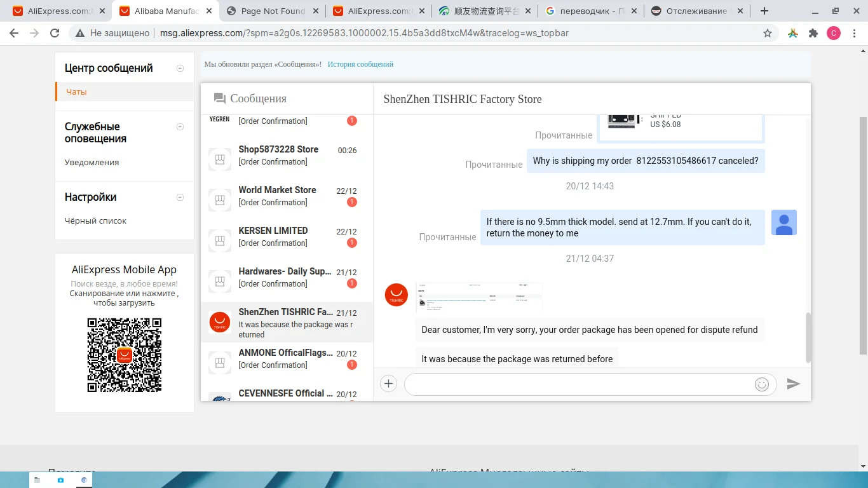Close the Page Not Found tab
This screenshot has width=868, height=488.
point(316,11)
